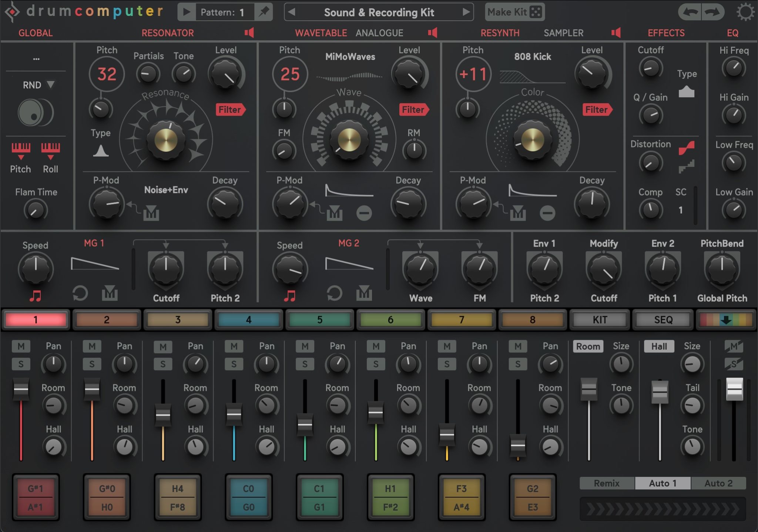Open the RND randomize dropdown
The width and height of the screenshot is (758, 532).
[x=38, y=85]
